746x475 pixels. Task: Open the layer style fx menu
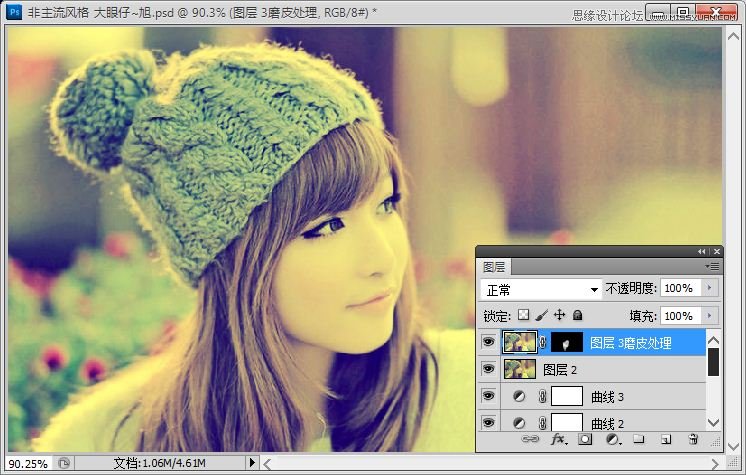click(x=559, y=439)
